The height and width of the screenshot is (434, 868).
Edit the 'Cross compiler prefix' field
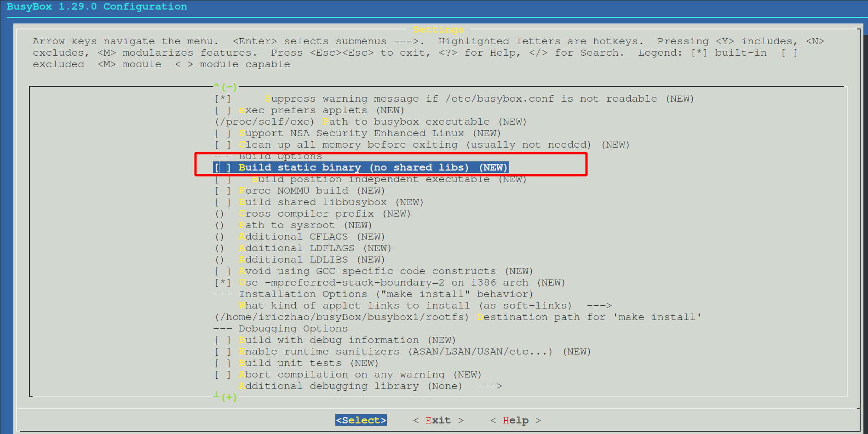(x=307, y=213)
